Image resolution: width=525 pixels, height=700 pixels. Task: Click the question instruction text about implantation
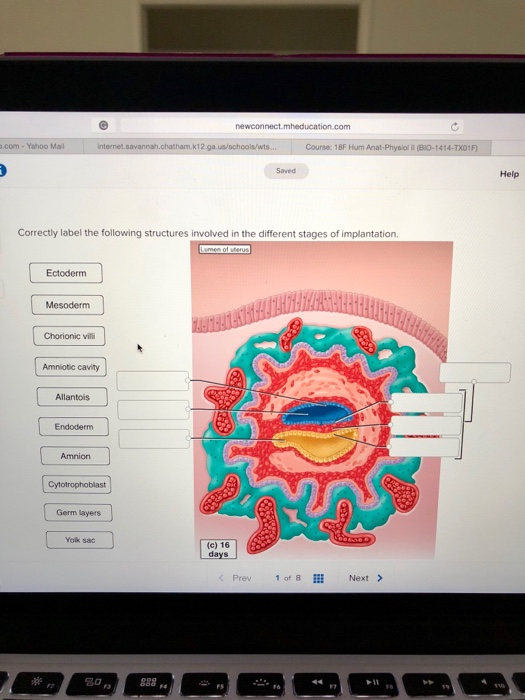point(208,233)
